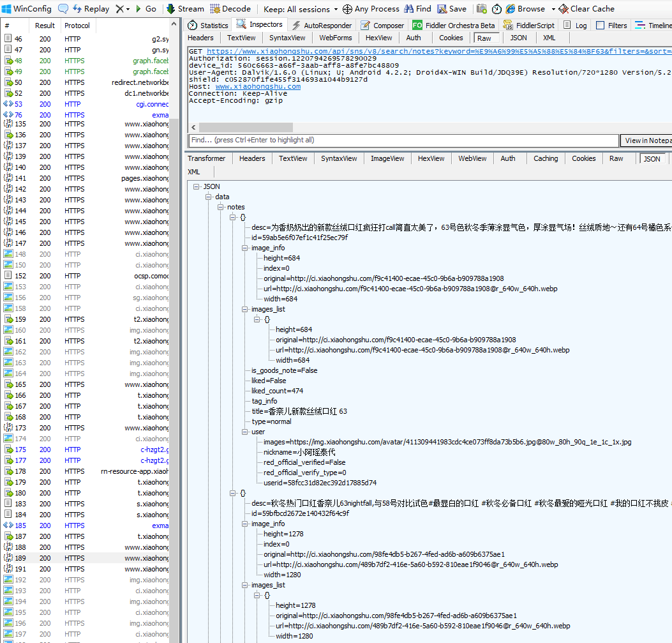The width and height of the screenshot is (672, 643).
Task: Collapse the data node
Action: coord(208,197)
